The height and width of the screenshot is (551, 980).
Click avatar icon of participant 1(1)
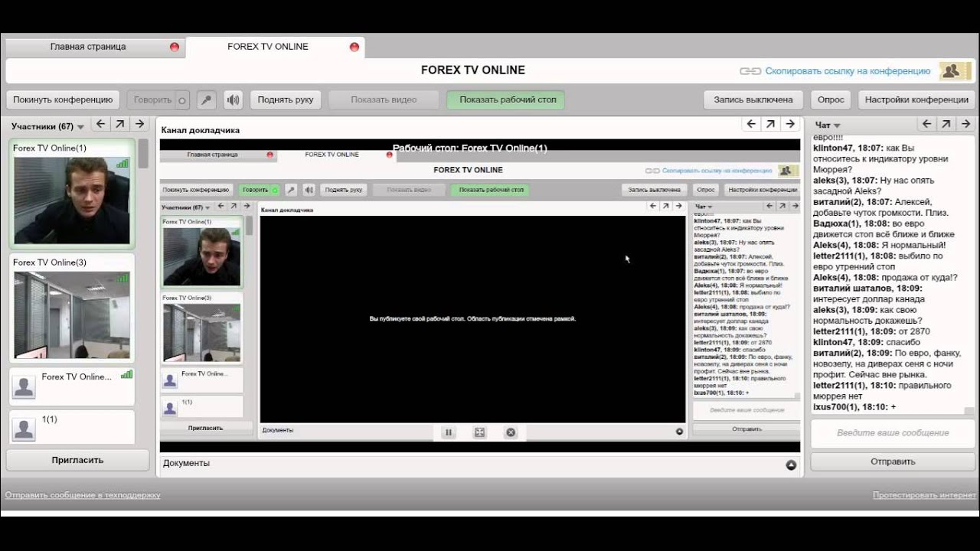[x=24, y=429]
